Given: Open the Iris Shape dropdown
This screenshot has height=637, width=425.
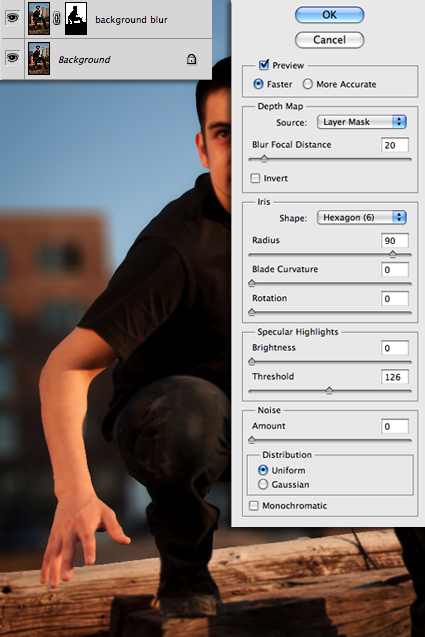Looking at the screenshot, I should (362, 217).
